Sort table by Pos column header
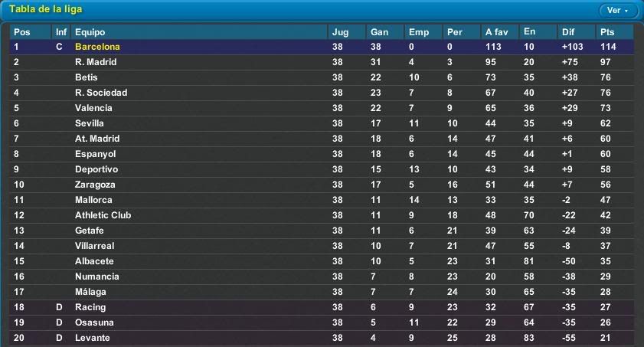Viewport: 644px width, 347px height. point(21,32)
